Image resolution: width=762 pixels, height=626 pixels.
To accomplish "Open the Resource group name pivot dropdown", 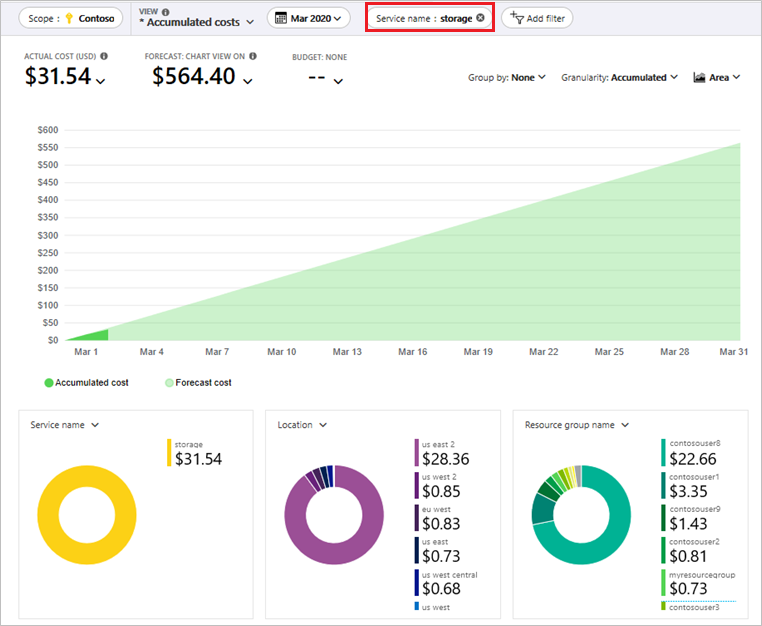I will click(x=576, y=425).
